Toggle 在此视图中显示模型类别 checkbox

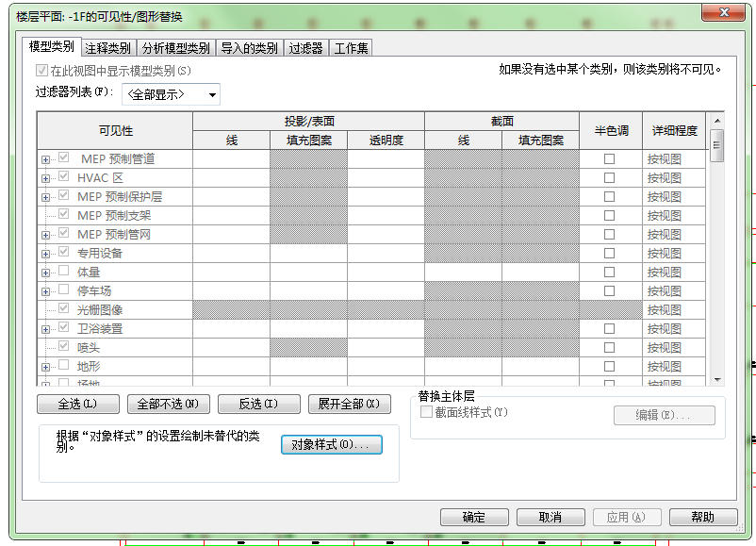(x=41, y=71)
